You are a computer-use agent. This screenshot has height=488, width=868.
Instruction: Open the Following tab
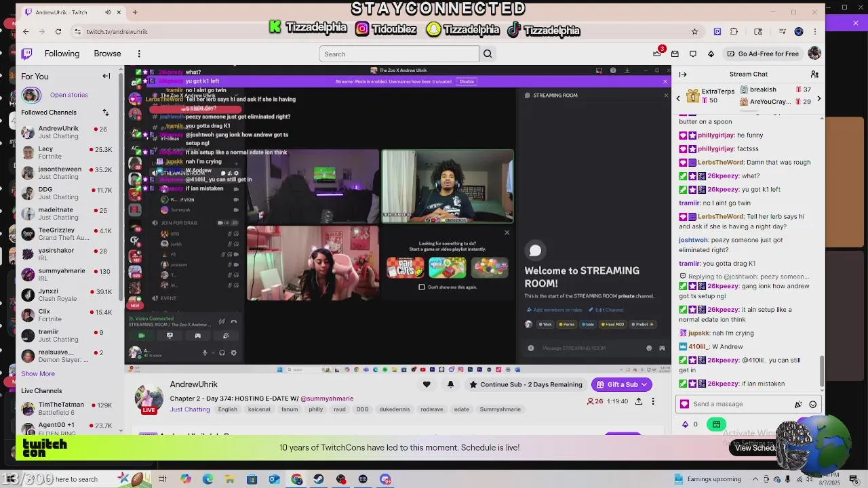(x=62, y=54)
